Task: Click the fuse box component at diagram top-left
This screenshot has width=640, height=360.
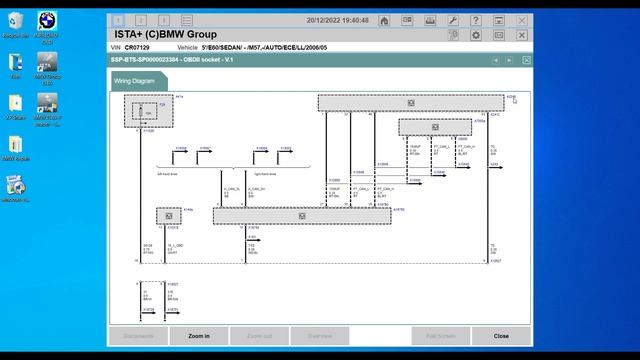Action: tap(149, 111)
